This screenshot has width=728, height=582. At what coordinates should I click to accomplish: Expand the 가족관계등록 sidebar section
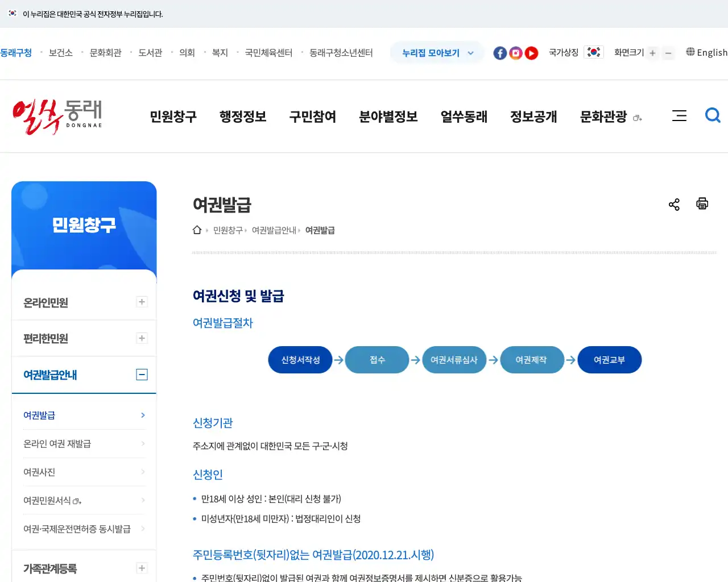pyautogui.click(x=142, y=568)
